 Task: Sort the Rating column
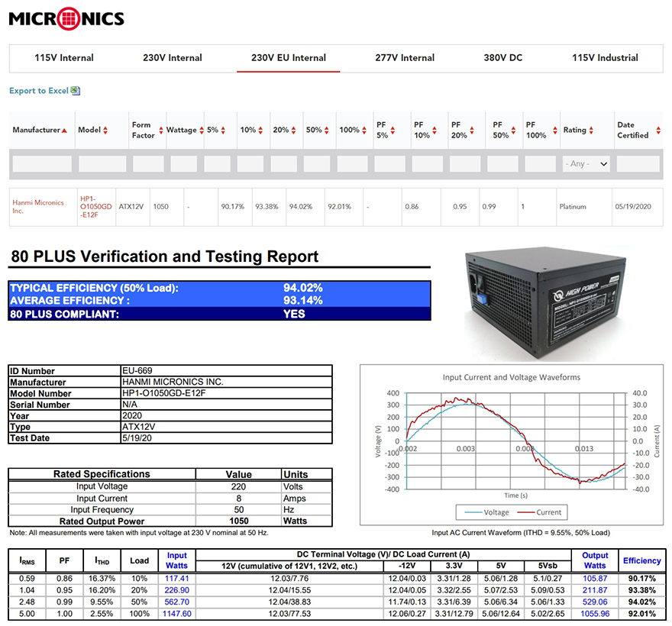(591, 131)
